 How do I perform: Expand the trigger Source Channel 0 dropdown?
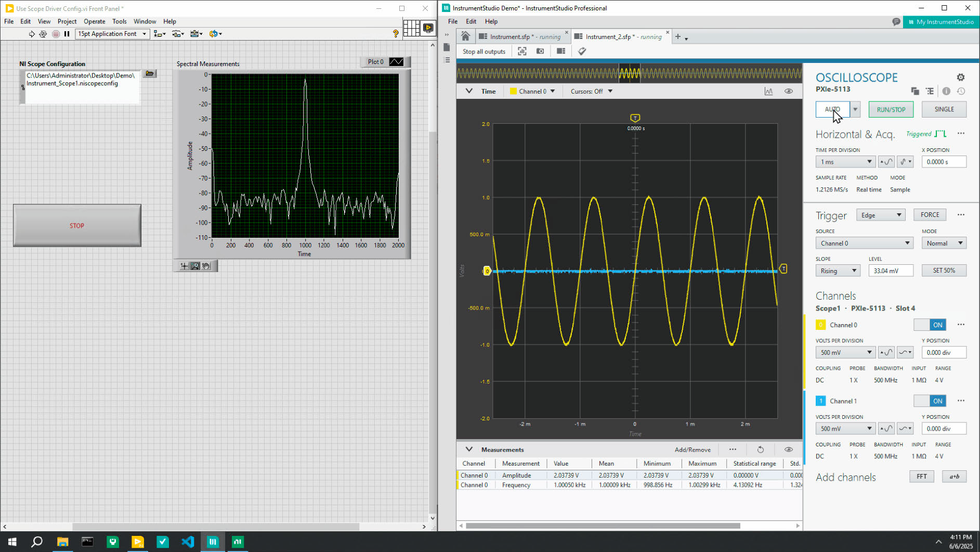pyautogui.click(x=864, y=243)
